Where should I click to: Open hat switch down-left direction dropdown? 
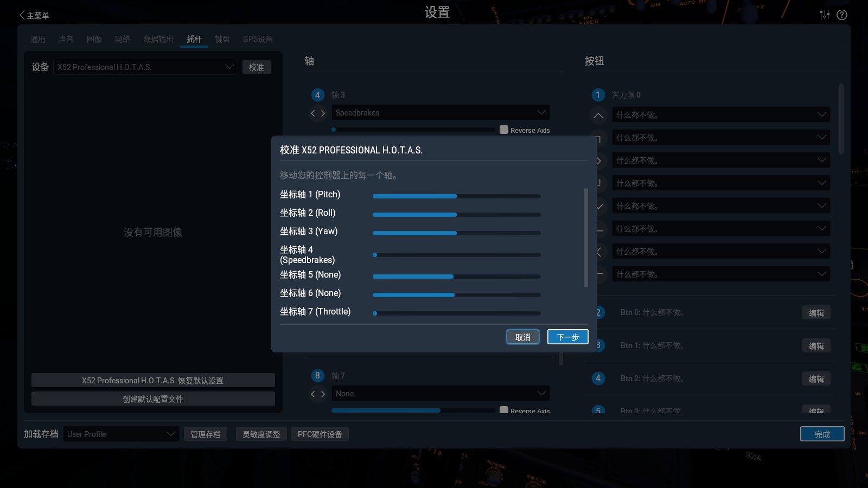[721, 228]
